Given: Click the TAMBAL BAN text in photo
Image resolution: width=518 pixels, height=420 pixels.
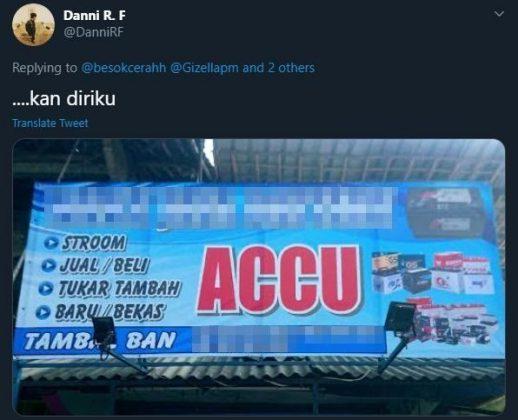Looking at the screenshot, I should (x=99, y=341).
